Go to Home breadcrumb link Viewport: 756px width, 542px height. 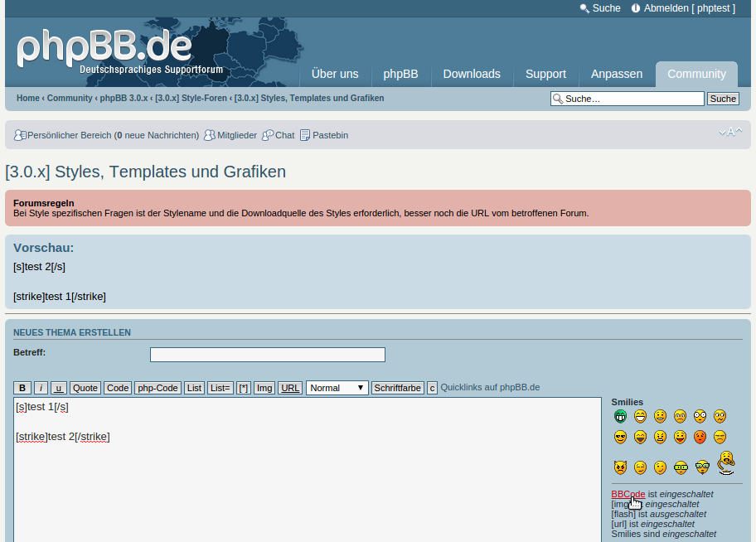[x=28, y=98]
